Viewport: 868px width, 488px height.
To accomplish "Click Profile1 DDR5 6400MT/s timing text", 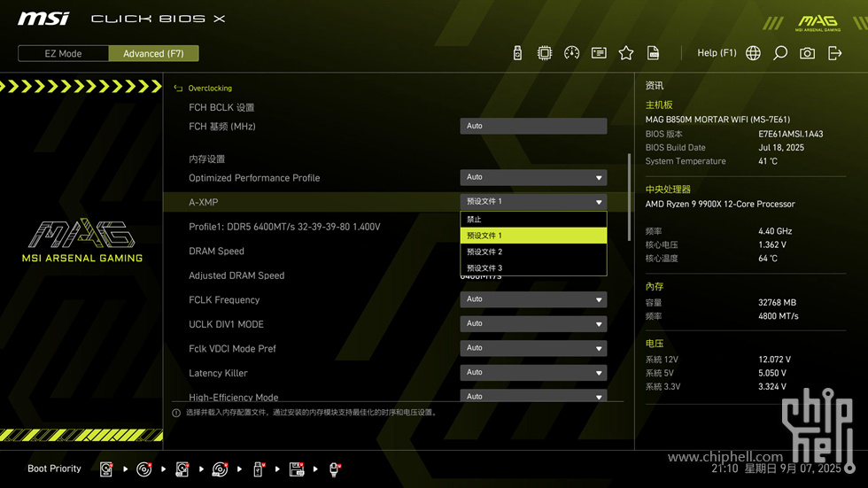I will pos(284,227).
